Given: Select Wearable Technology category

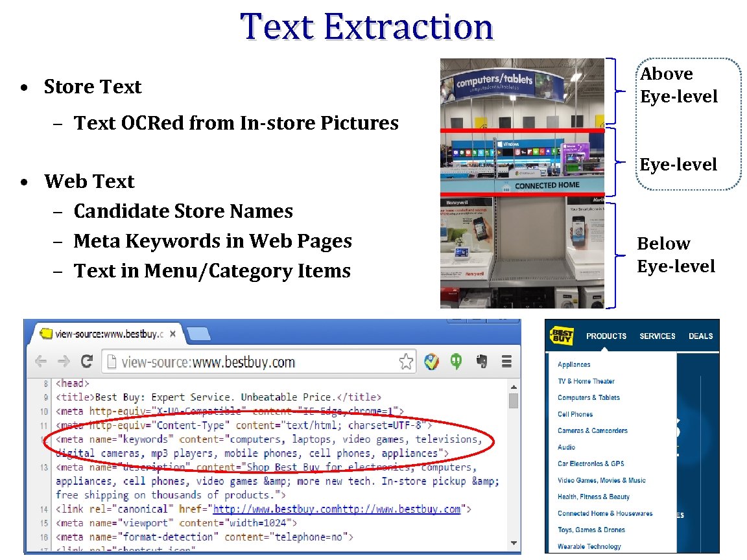Looking at the screenshot, I should pyautogui.click(x=589, y=546).
